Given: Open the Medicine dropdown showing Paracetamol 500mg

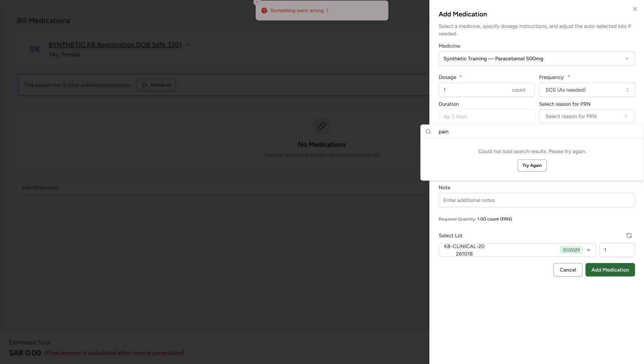Looking at the screenshot, I should [x=537, y=58].
